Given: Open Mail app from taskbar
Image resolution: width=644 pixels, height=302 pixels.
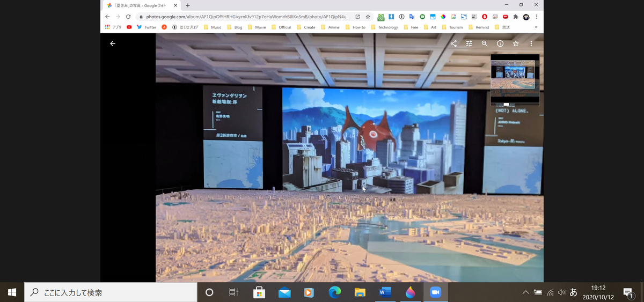Looking at the screenshot, I should (285, 292).
